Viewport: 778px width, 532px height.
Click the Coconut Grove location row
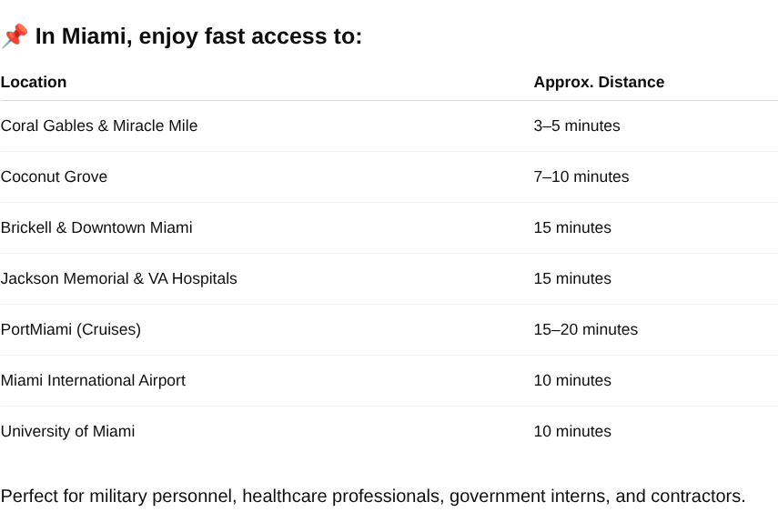389,177
